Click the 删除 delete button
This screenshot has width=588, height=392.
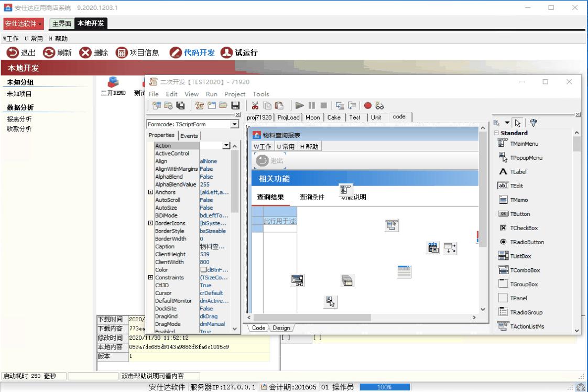(x=94, y=52)
